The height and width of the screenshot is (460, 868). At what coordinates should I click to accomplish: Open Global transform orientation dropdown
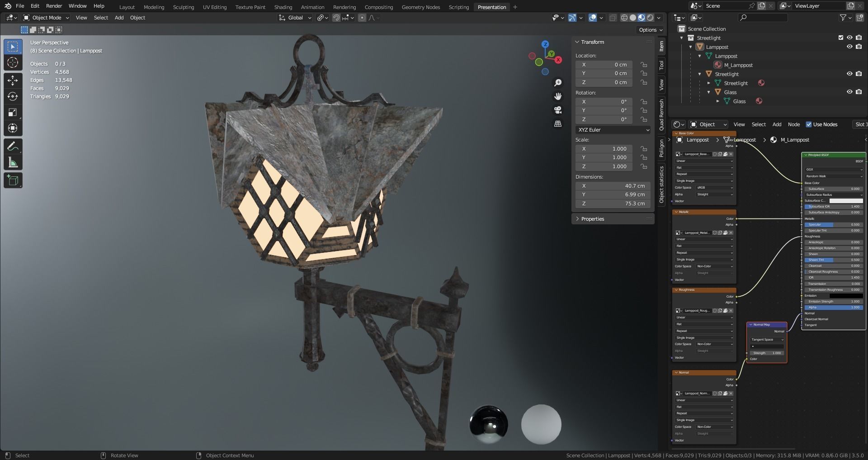tap(295, 18)
